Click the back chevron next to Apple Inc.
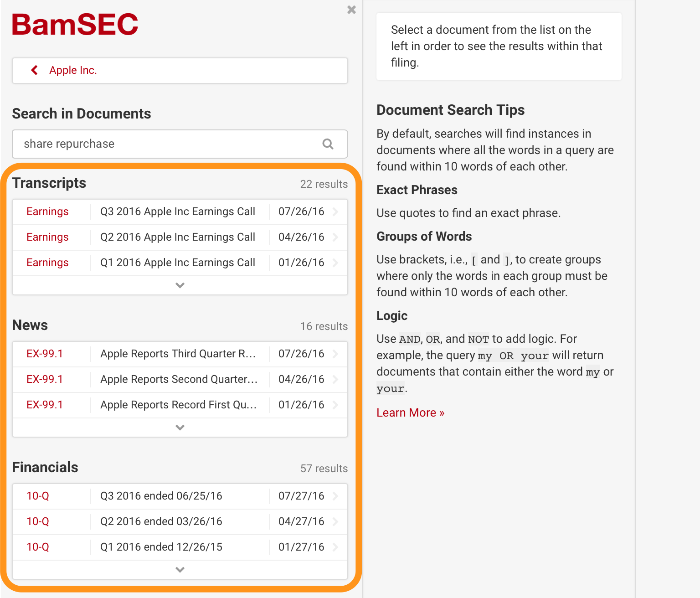The image size is (700, 598). [34, 70]
